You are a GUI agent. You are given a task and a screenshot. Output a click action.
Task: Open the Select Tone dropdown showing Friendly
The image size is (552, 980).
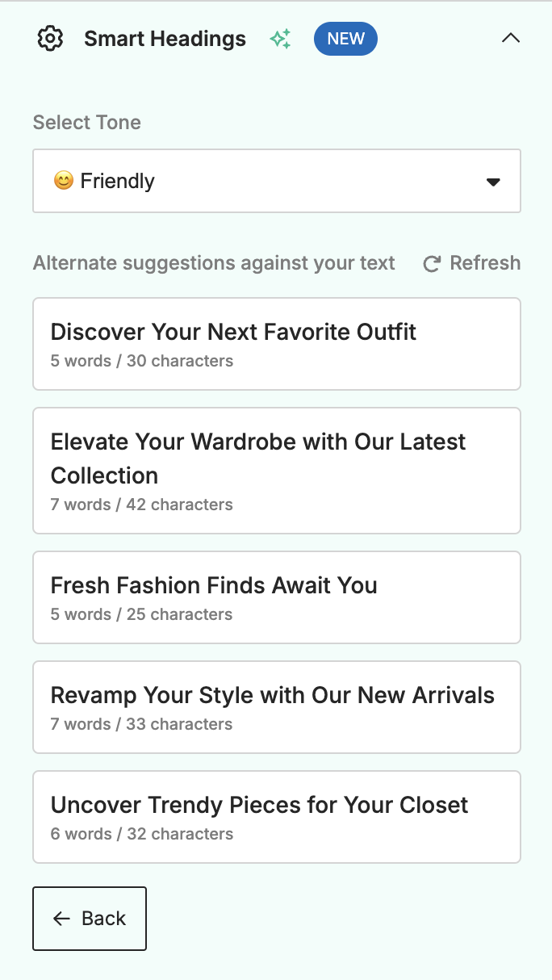[276, 181]
